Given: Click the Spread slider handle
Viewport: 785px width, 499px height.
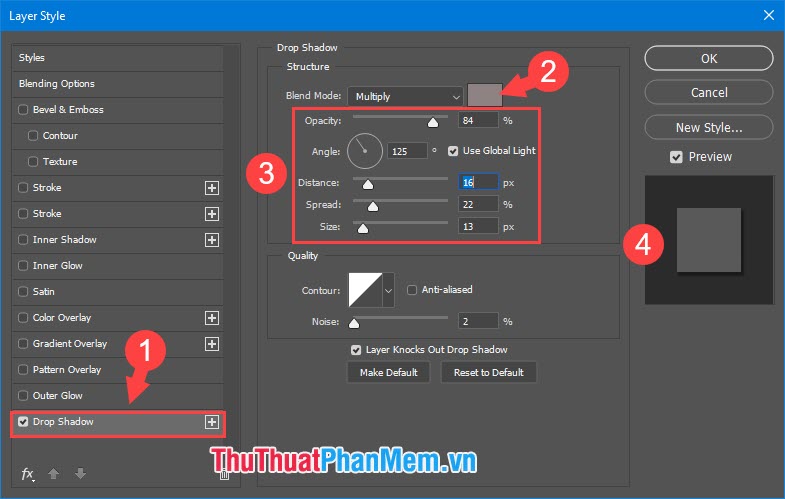Looking at the screenshot, I should (x=373, y=207).
